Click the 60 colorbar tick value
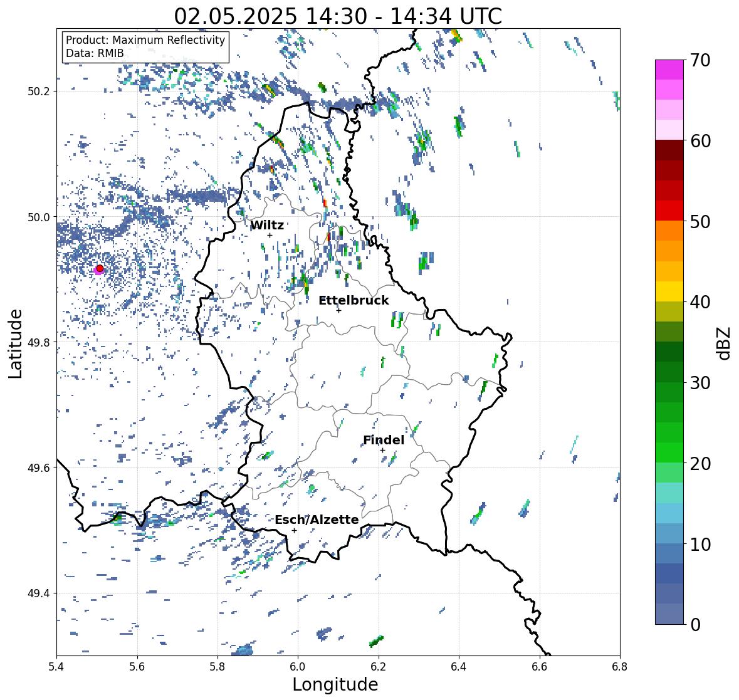Image resolution: width=739 pixels, height=700 pixels. (x=700, y=141)
